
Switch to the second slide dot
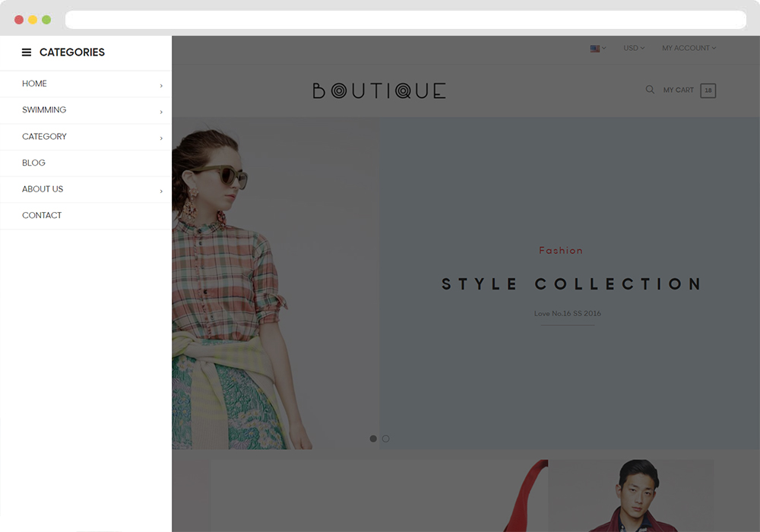(x=386, y=439)
